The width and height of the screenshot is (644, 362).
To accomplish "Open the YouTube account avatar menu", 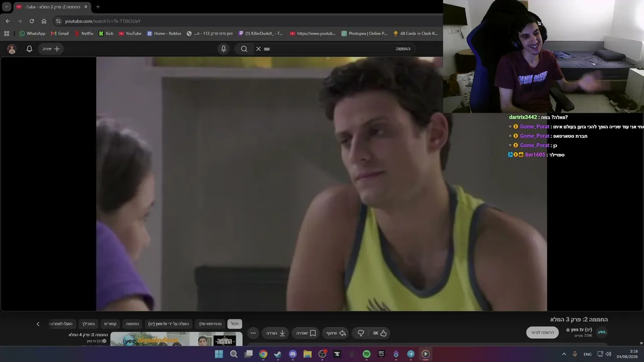I will [12, 49].
